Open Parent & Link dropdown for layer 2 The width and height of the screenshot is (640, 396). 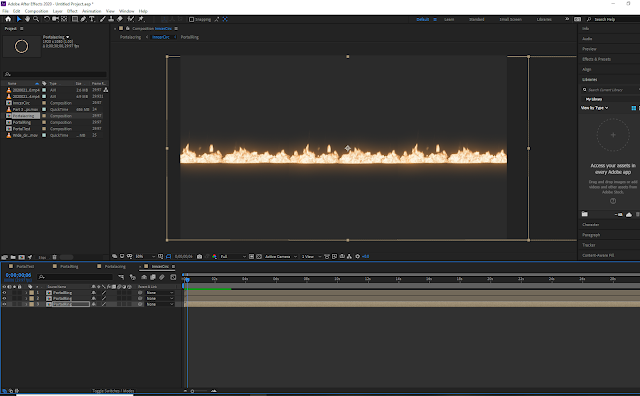click(160, 298)
